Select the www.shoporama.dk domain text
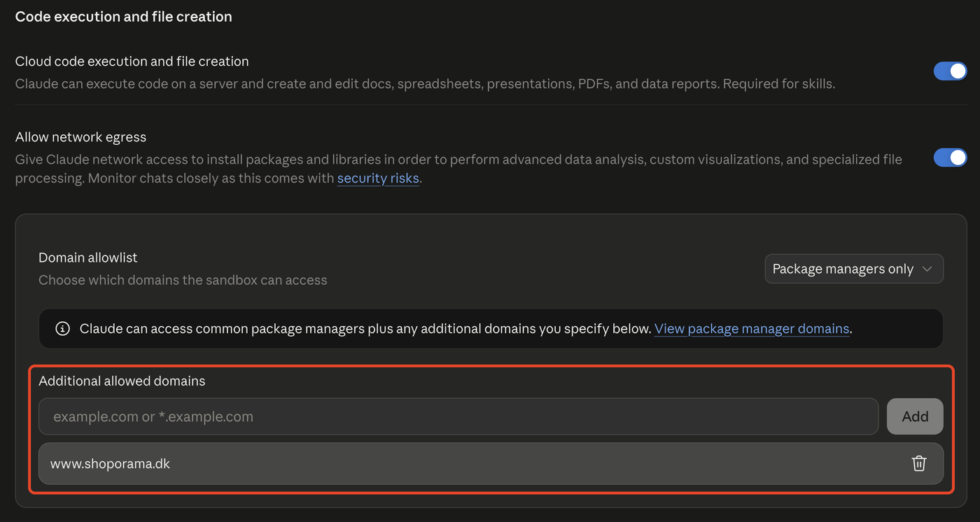Screen dimensions: 980x522 (x=110, y=463)
